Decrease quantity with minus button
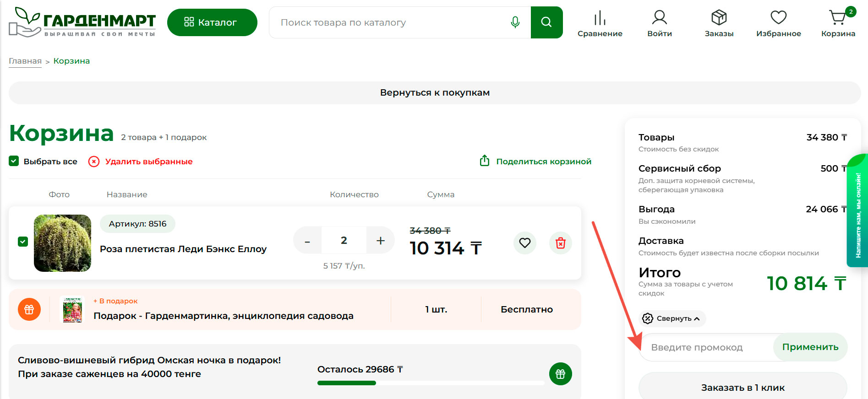868x399 pixels. [x=307, y=241]
